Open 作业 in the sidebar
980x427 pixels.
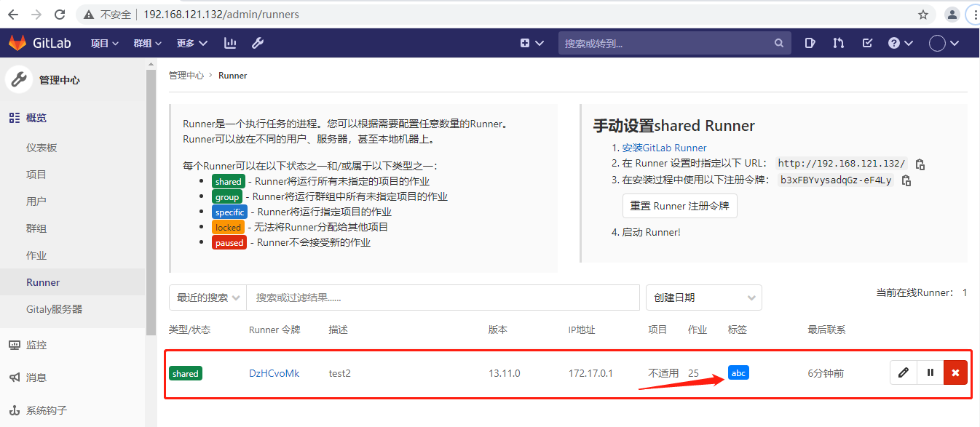[36, 255]
